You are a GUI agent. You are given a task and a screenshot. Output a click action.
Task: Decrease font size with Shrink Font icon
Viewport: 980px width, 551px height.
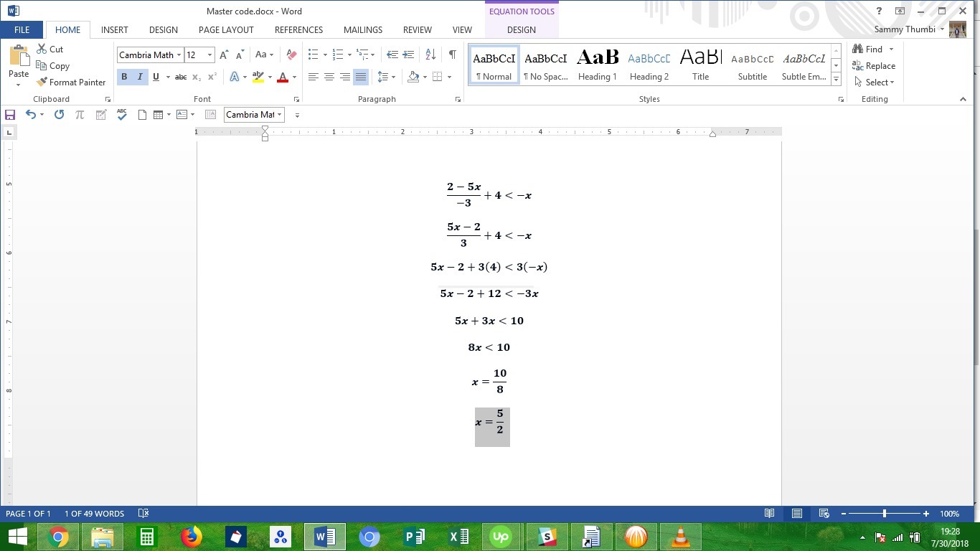[240, 55]
